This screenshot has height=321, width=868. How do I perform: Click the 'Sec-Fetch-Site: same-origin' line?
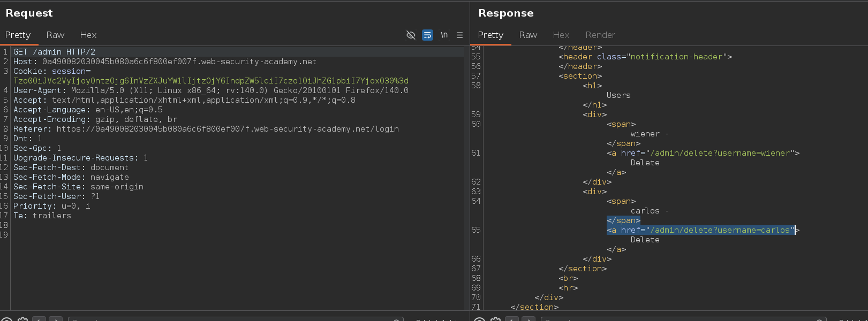click(x=78, y=187)
